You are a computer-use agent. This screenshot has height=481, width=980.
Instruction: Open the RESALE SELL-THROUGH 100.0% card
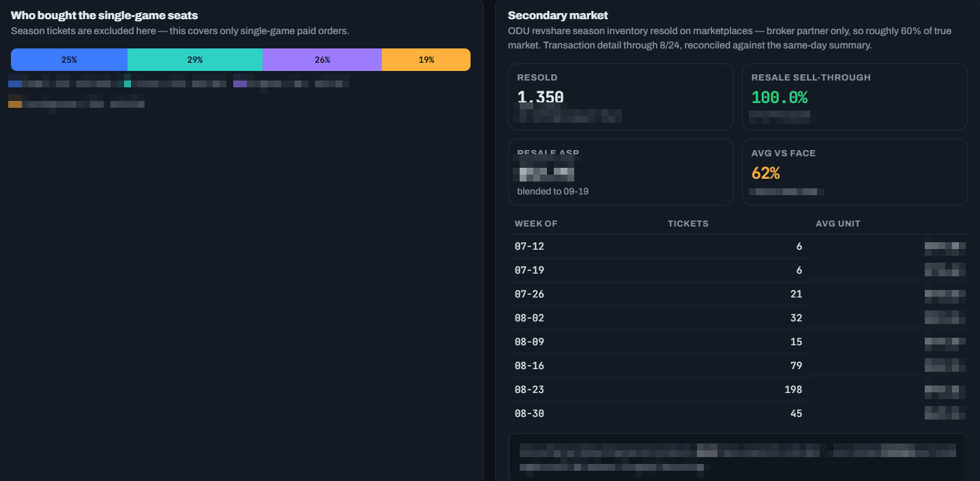[x=855, y=97]
